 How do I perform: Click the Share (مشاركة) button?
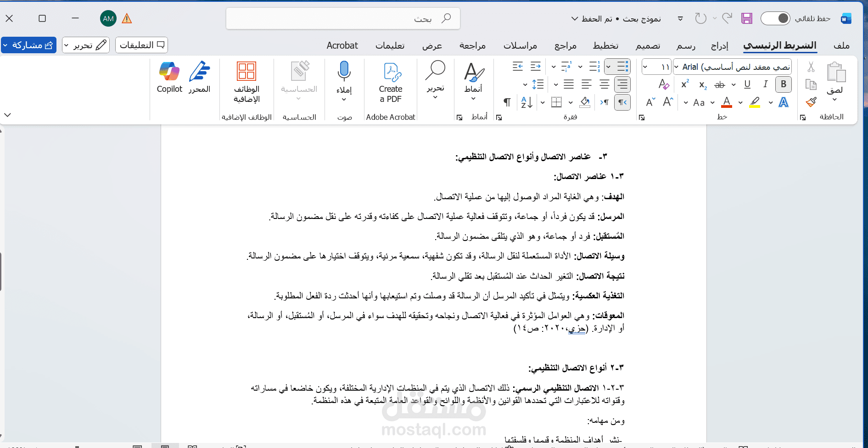(x=28, y=45)
